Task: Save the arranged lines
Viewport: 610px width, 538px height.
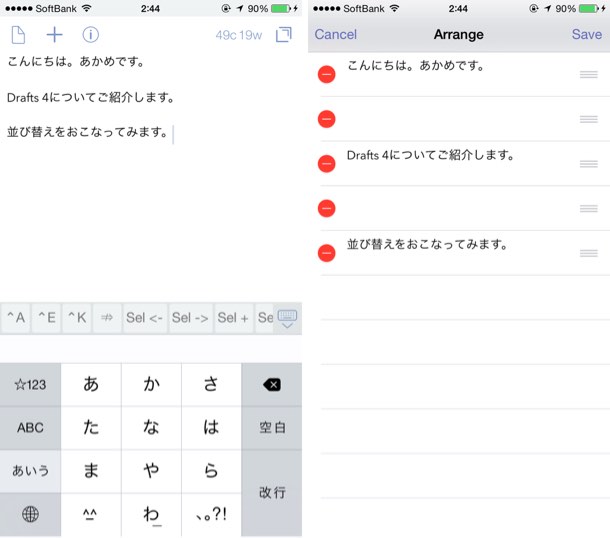Action: click(x=587, y=35)
